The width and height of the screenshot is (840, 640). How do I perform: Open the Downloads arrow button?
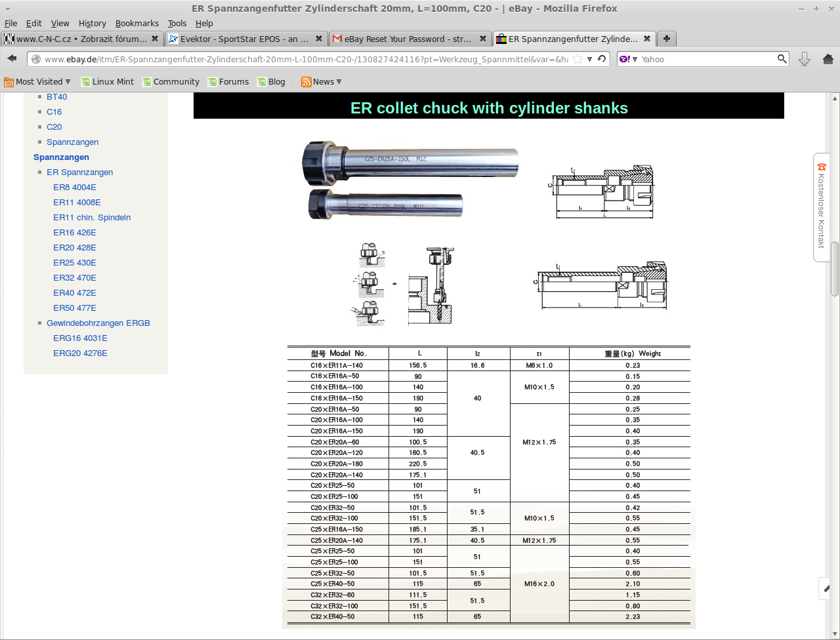click(805, 59)
